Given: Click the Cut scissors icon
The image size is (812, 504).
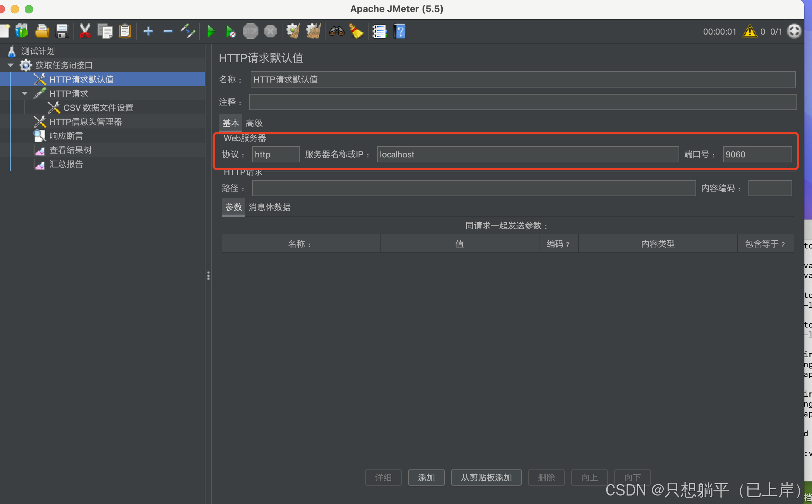Looking at the screenshot, I should 85,31.
